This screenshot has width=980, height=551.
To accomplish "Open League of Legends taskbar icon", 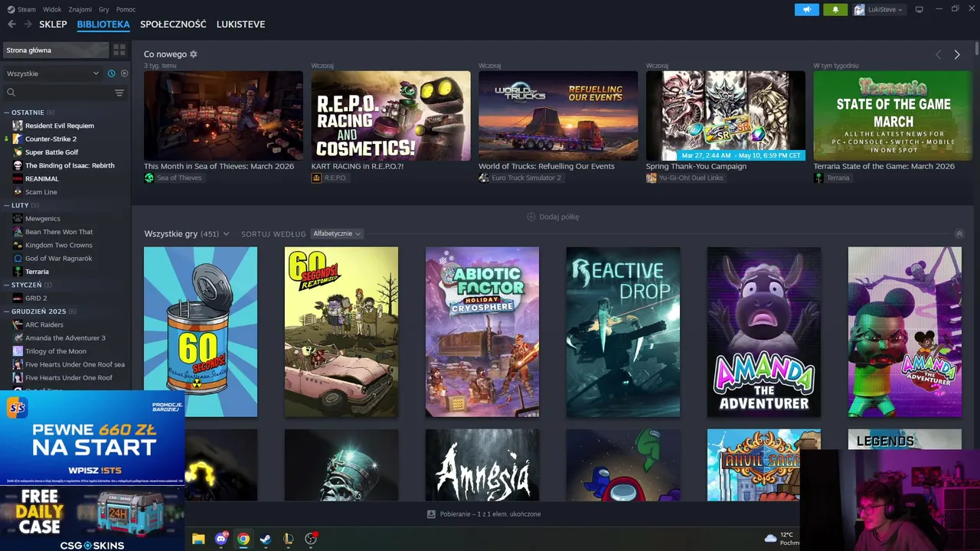I will [x=288, y=539].
